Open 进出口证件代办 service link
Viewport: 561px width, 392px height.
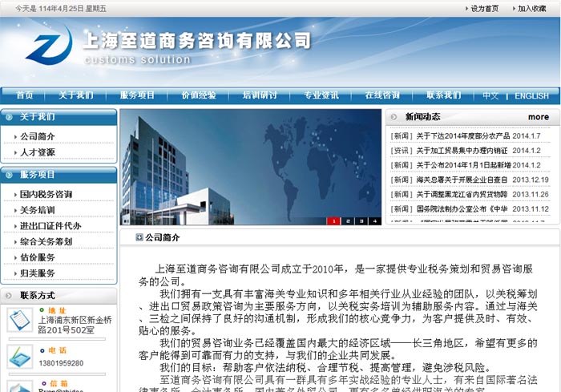coord(50,226)
